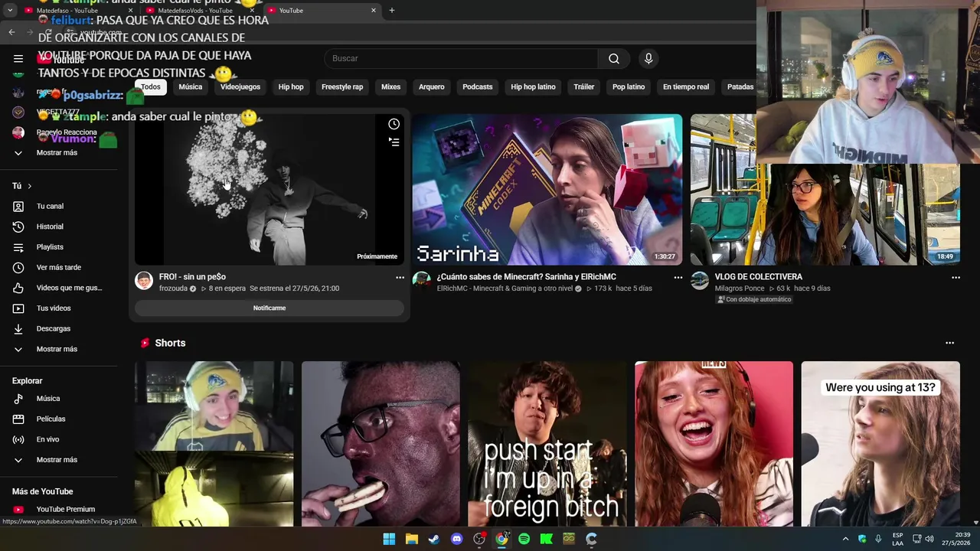The image size is (980, 551).
Task: Add FRO! video to Watch Later clock icon
Action: pos(394,124)
